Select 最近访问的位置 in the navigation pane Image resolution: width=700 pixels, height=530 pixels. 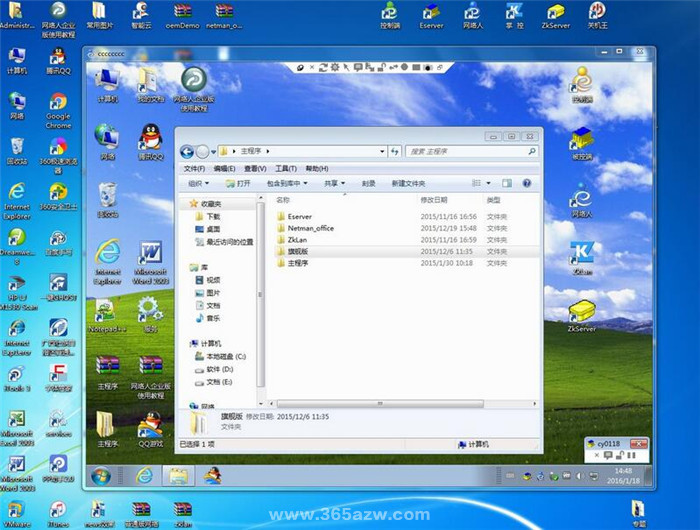pyautogui.click(x=229, y=242)
